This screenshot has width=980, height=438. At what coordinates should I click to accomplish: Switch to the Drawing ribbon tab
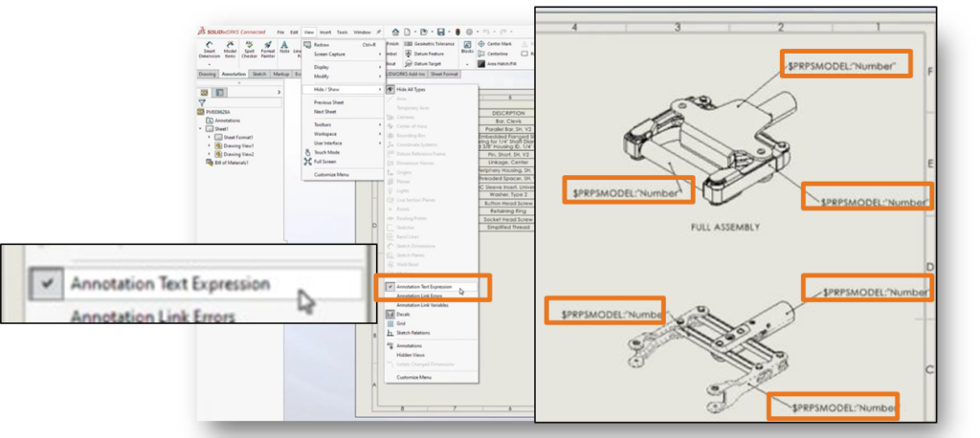(x=208, y=74)
